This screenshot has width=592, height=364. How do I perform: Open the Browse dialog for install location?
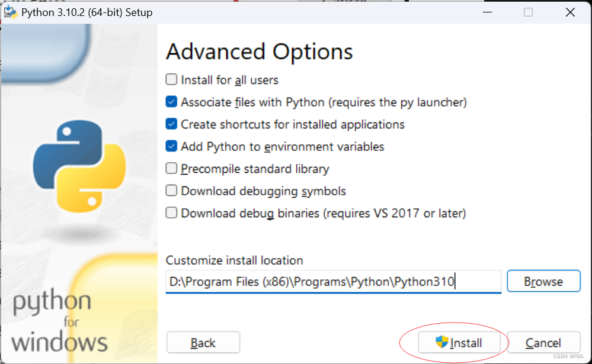tap(543, 281)
